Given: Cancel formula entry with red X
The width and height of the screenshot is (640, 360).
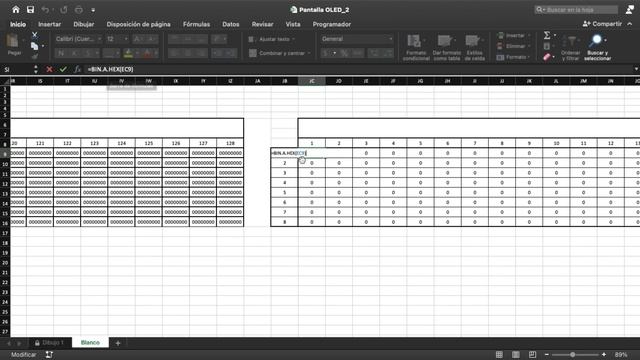Looking at the screenshot, I should pyautogui.click(x=49, y=69).
